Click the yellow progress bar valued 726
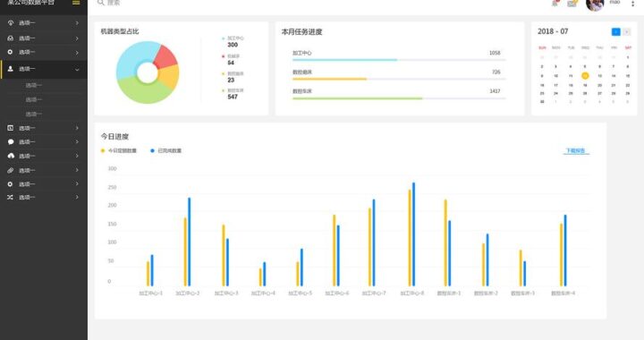The height and width of the screenshot is (340, 644). (x=329, y=79)
